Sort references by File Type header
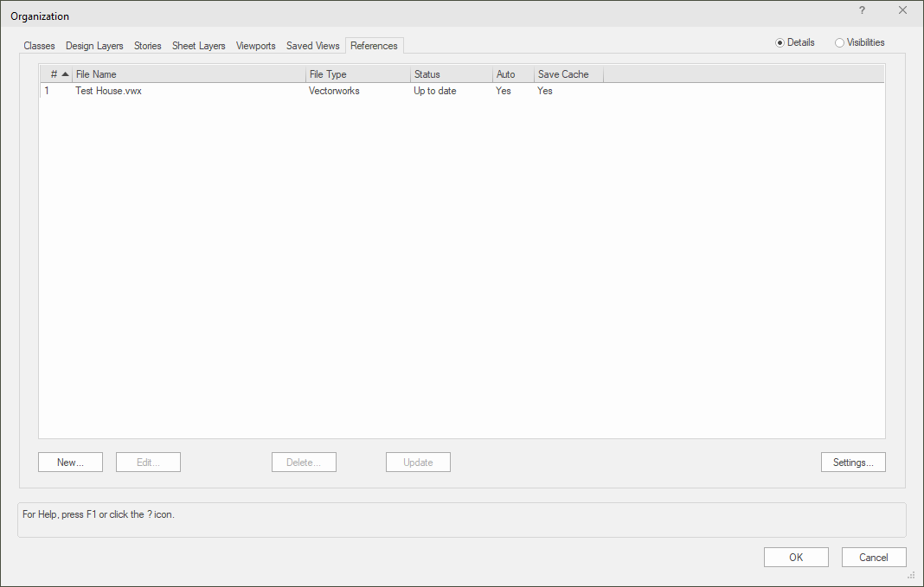 pos(357,74)
